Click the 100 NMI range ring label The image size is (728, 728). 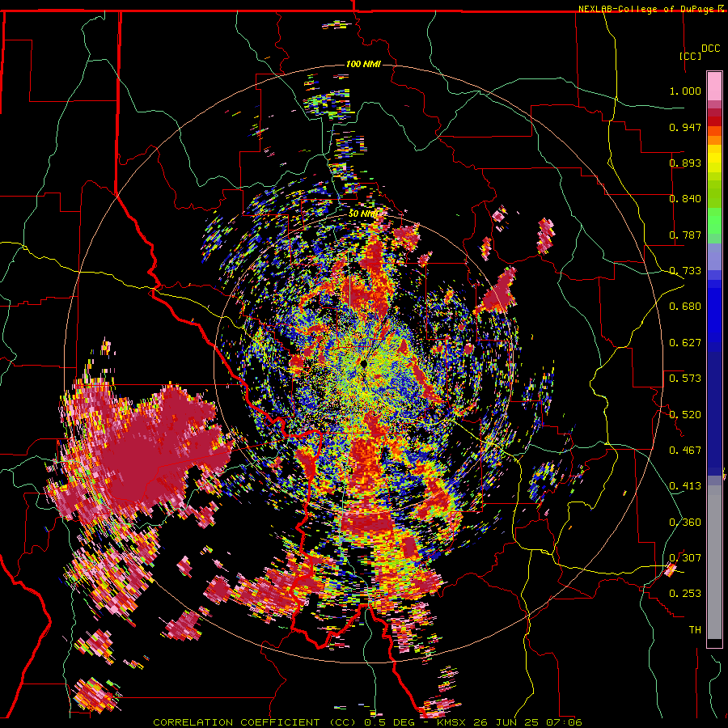point(363,64)
